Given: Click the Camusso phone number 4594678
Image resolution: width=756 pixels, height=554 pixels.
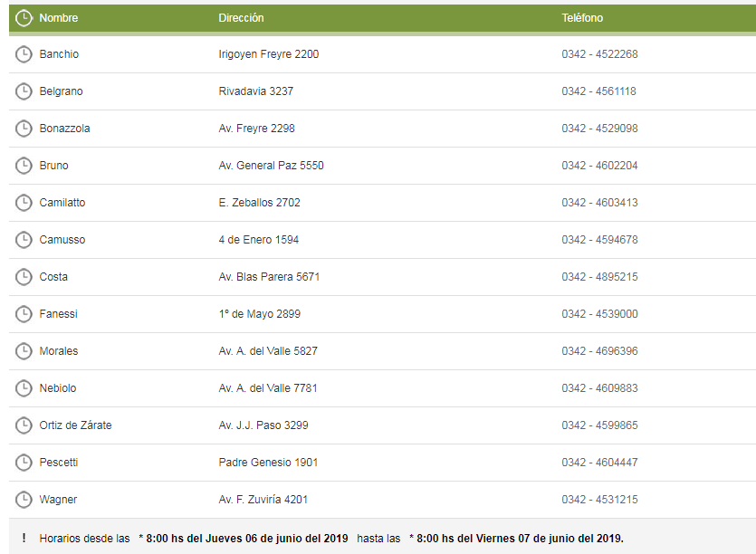Looking at the screenshot, I should coord(599,240).
